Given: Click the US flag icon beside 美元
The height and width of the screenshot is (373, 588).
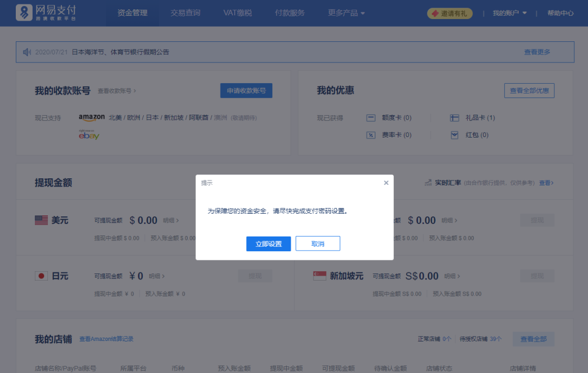Looking at the screenshot, I should coord(41,220).
